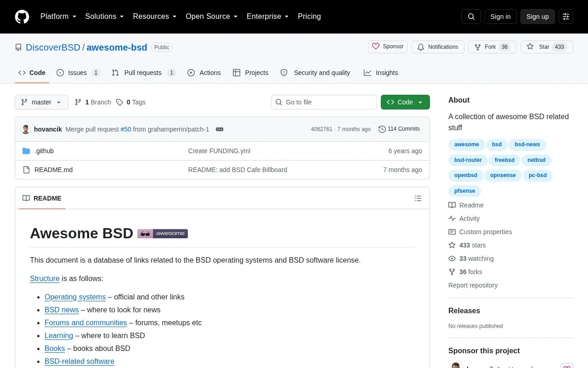This screenshot has height=368, width=588.
Task: Select the freebsd topic tag
Action: [x=504, y=160]
